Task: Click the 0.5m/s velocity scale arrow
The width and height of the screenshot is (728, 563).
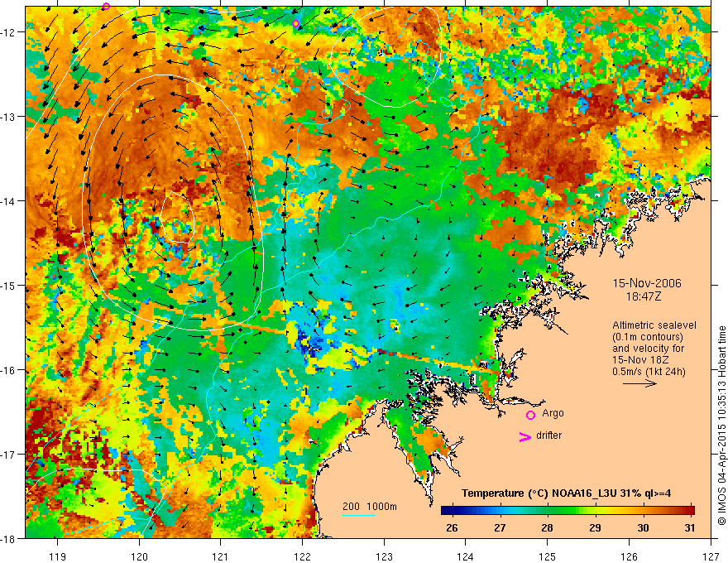Action: [639, 383]
